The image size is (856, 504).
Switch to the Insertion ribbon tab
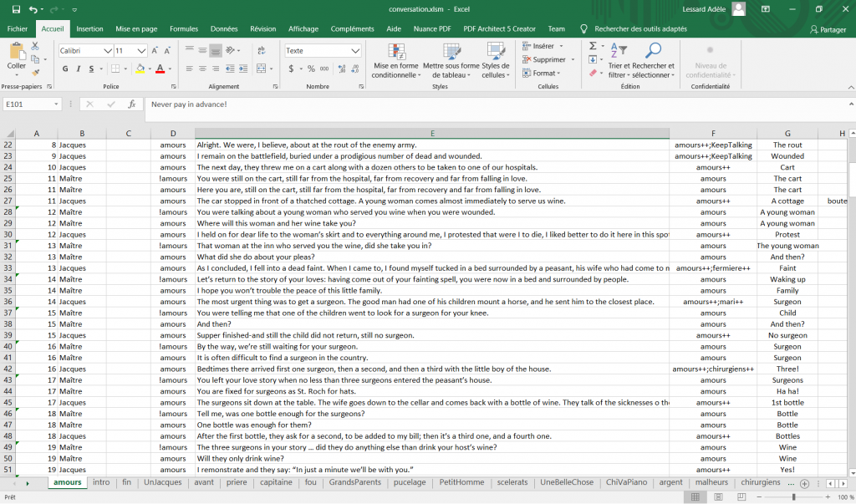click(89, 29)
